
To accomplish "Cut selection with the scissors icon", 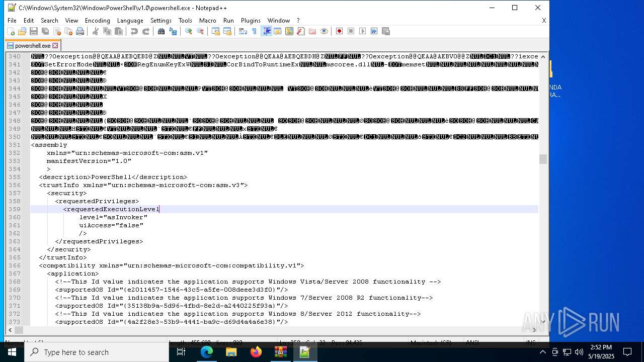I will [x=96, y=31].
